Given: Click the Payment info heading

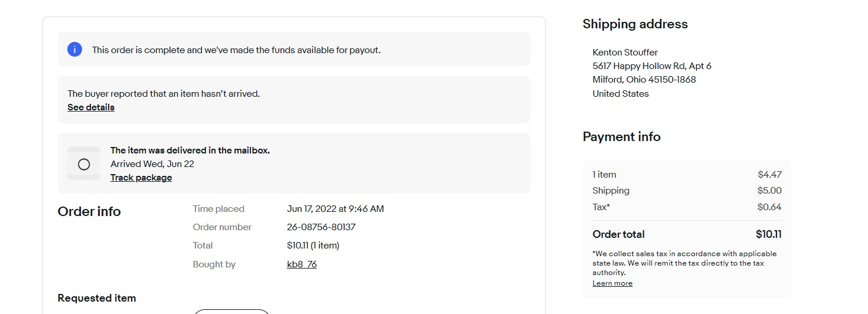Looking at the screenshot, I should (x=621, y=137).
